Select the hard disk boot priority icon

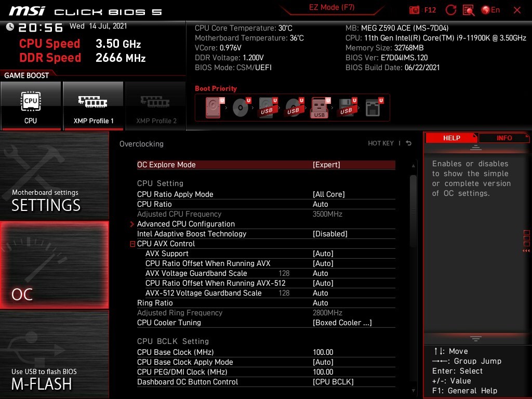click(x=214, y=108)
